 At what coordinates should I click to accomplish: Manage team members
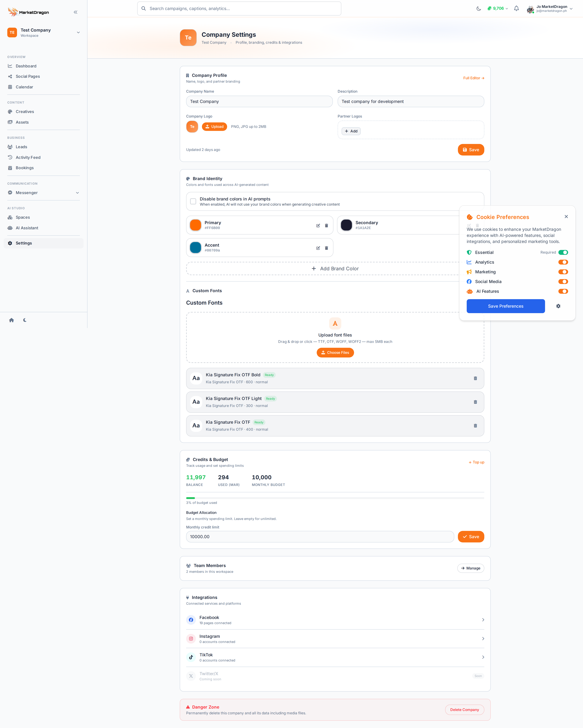tap(471, 568)
